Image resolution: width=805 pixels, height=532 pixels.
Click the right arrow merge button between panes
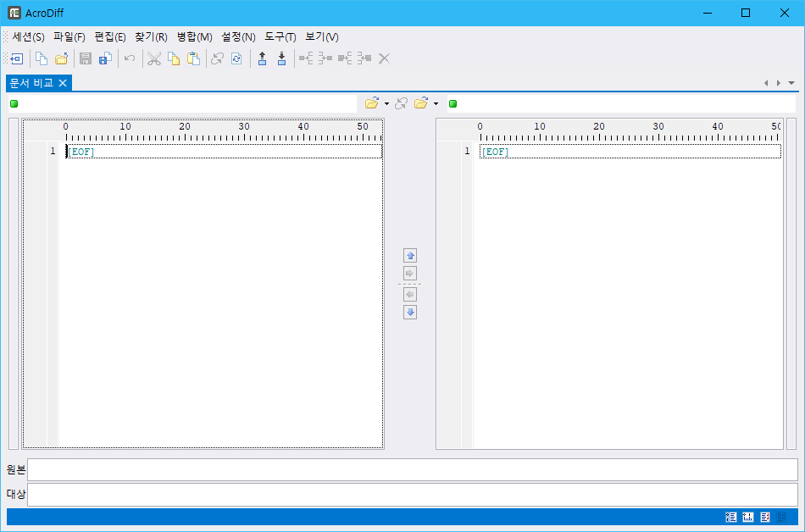pyautogui.click(x=410, y=274)
